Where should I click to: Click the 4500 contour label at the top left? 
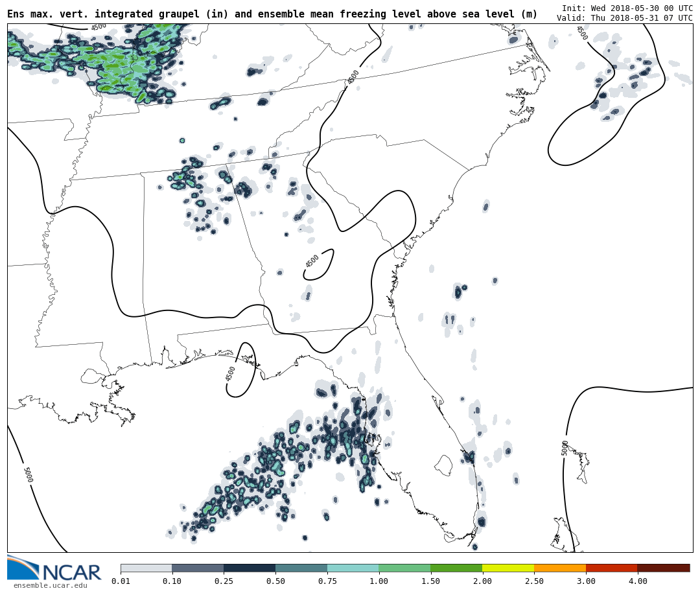tap(99, 27)
